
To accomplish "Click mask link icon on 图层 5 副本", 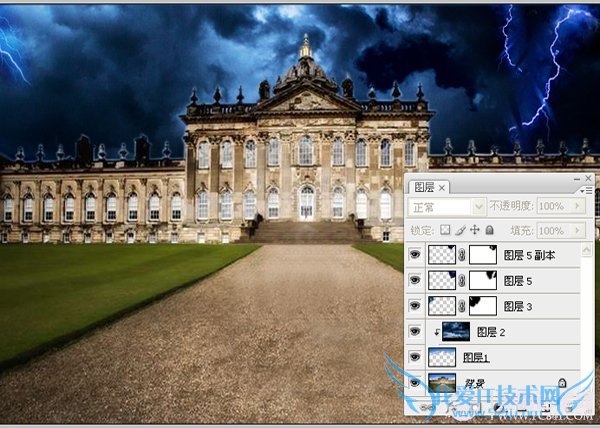I will click(462, 255).
